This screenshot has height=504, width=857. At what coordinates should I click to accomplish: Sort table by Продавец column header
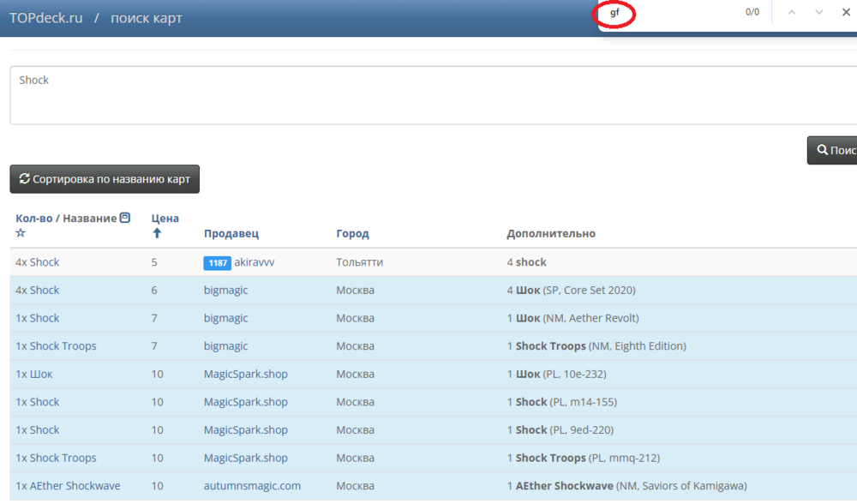231,233
